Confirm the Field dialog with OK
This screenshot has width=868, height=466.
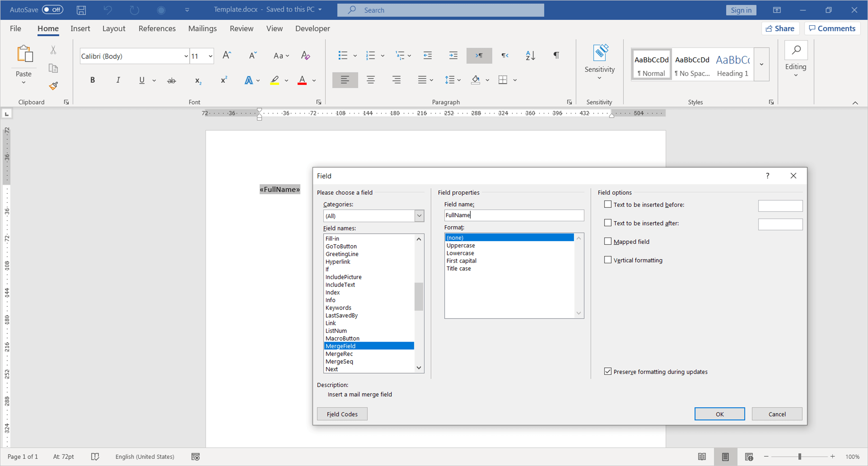pos(719,414)
